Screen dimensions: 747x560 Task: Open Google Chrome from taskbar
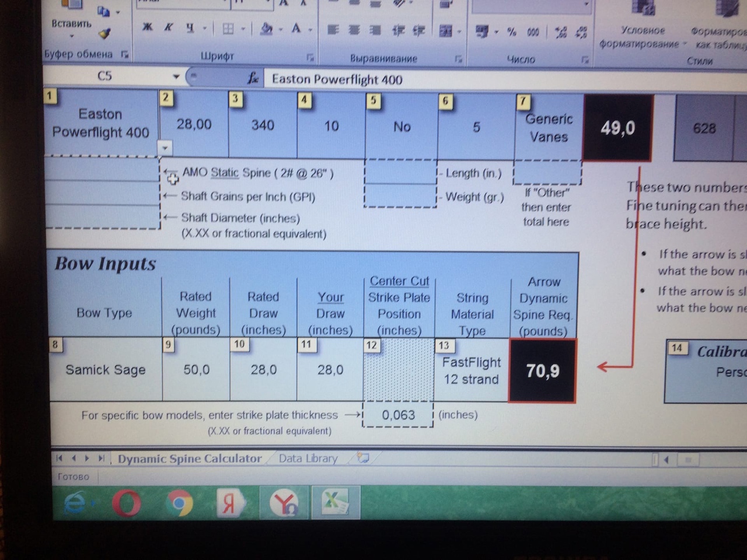click(179, 503)
